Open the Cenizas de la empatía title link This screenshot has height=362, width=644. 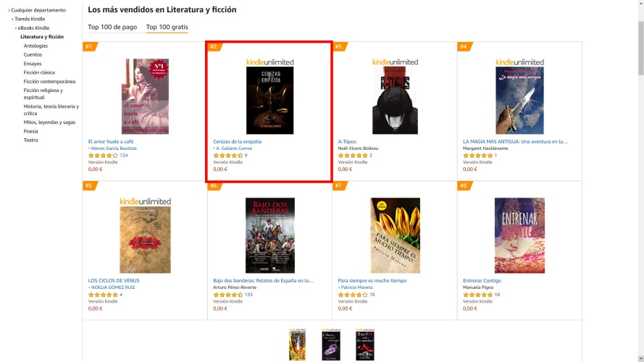pyautogui.click(x=237, y=141)
